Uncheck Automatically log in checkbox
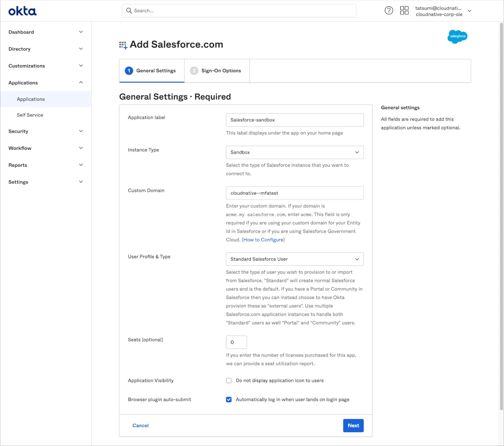The image size is (504, 446). coord(229,399)
